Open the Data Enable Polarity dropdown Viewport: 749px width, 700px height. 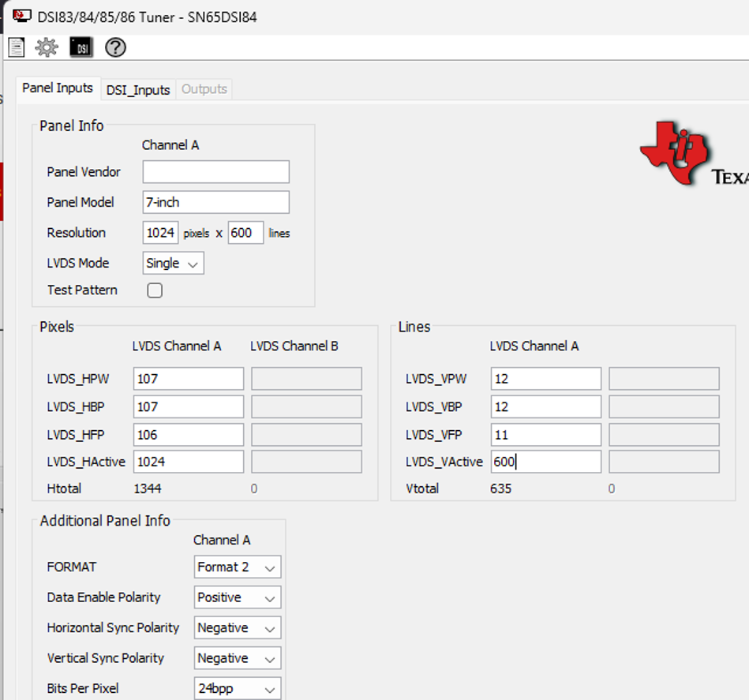pos(238,597)
